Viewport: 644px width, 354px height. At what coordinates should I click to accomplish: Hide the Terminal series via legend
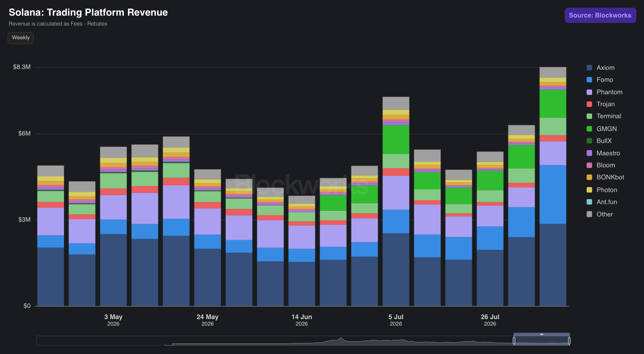click(604, 116)
